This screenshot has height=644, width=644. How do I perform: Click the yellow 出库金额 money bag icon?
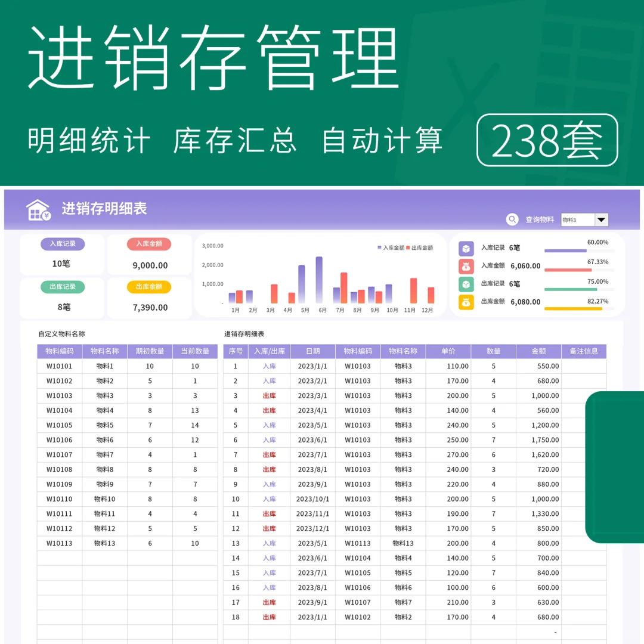coord(466,302)
